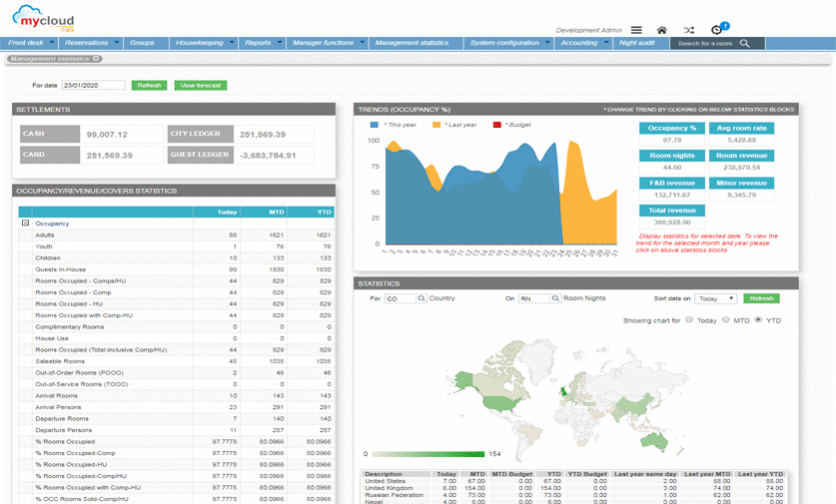Click the lookup icon beside Room Nights field
The width and height of the screenshot is (836, 504).
click(x=555, y=298)
